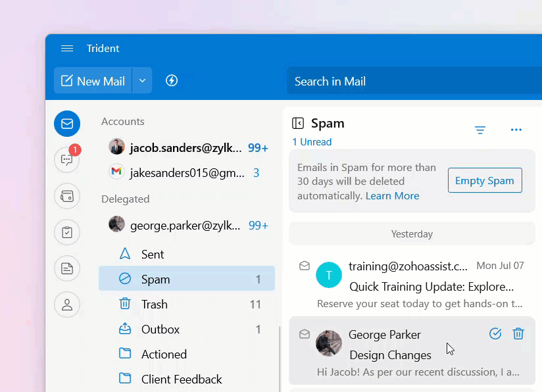Select the jacob.sanders@zylk... account
Screen dimensions: 542x392
point(187,147)
